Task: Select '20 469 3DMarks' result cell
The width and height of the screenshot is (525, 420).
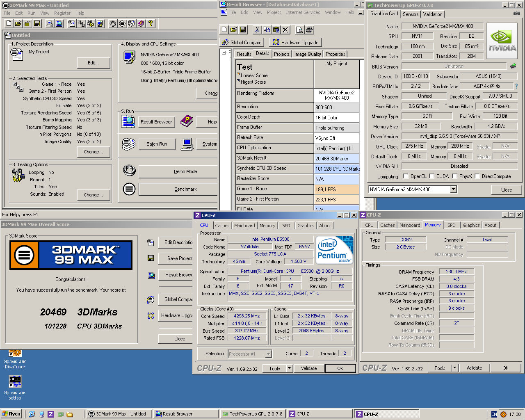Action: coord(336,158)
